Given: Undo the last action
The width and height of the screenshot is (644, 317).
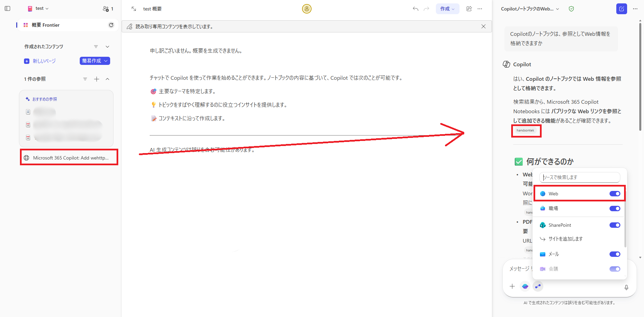Looking at the screenshot, I should pyautogui.click(x=415, y=9).
